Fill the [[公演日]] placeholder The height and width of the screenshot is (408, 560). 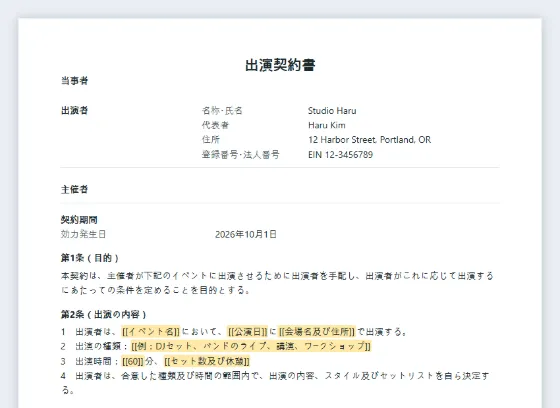(248, 332)
